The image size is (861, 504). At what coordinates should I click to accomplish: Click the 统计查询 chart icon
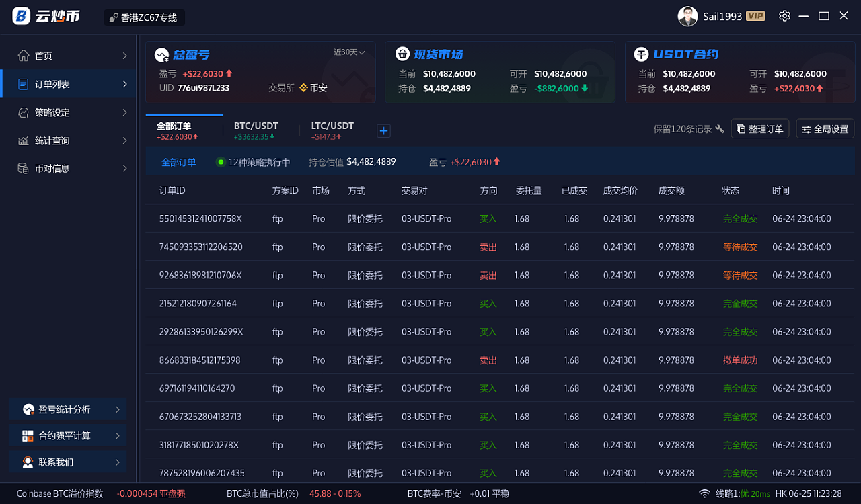point(24,140)
